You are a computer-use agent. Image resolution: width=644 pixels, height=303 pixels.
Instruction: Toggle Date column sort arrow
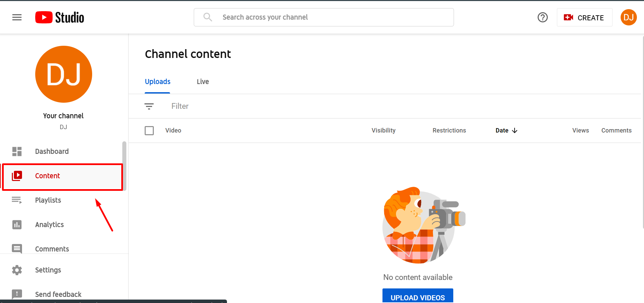click(515, 130)
